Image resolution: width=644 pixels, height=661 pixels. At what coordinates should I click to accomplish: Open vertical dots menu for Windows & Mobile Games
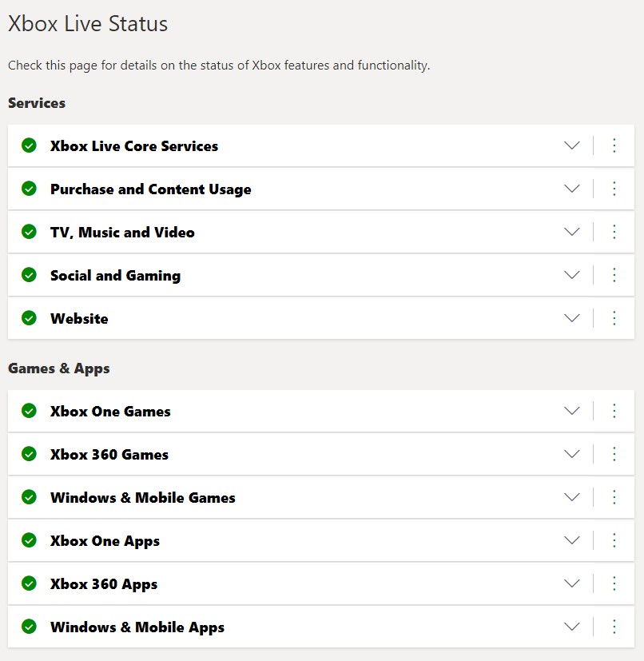[614, 497]
